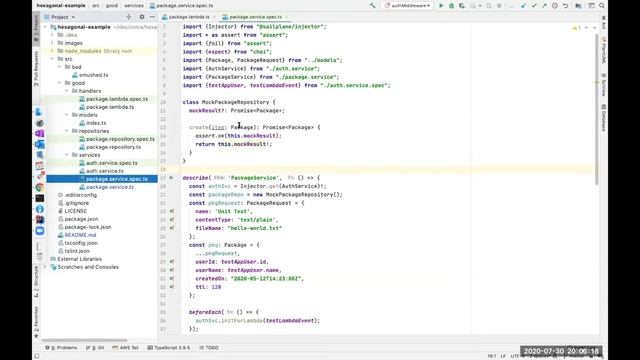640x360 pixels.
Task: Click the 'services' breadcrumb in navigation bar
Action: [134, 6]
